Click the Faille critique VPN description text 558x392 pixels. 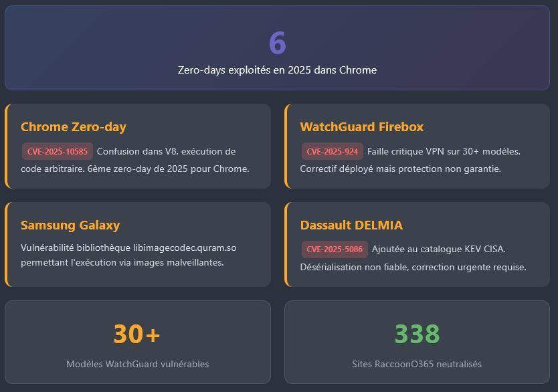click(444, 152)
